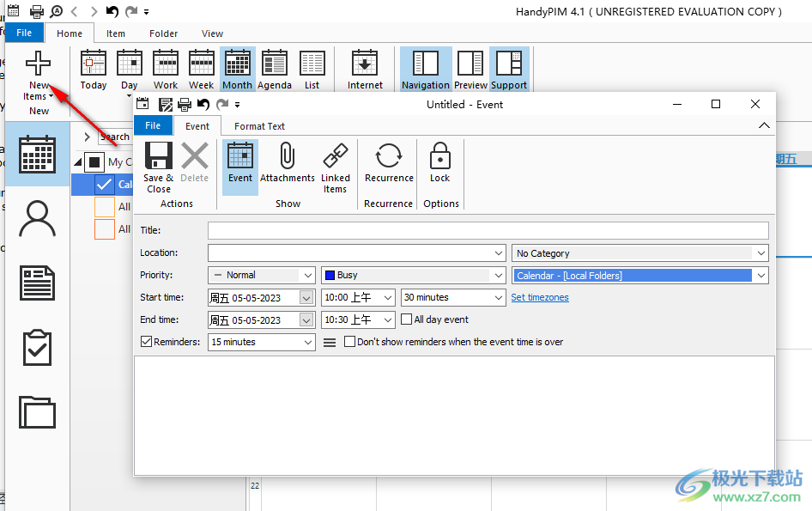This screenshot has height=511, width=812.
Task: Undo in main window quick toolbar
Action: point(112,11)
